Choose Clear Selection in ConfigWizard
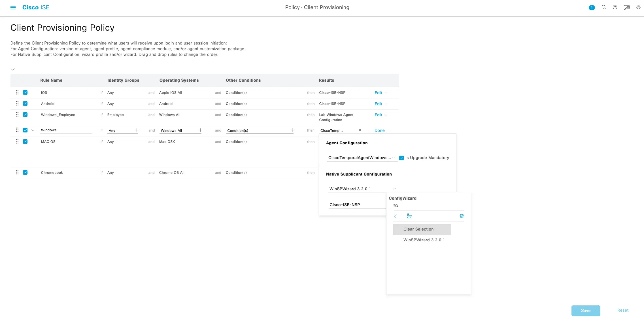The image size is (644, 321). [422, 229]
